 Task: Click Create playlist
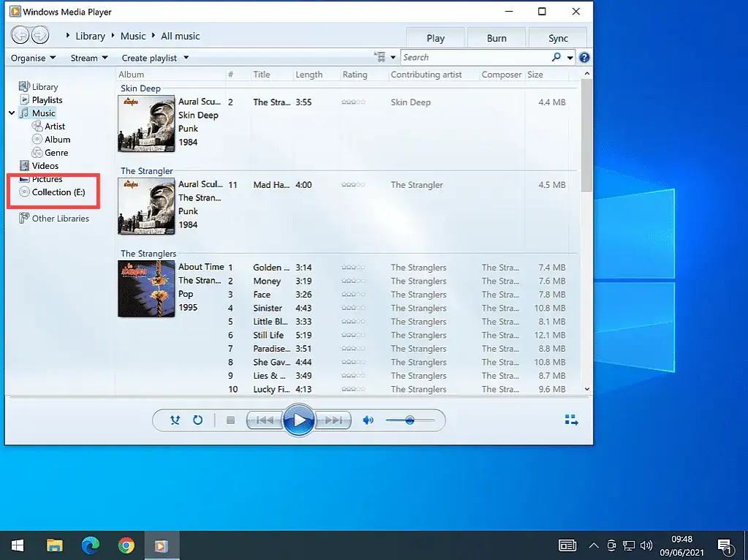coord(149,58)
